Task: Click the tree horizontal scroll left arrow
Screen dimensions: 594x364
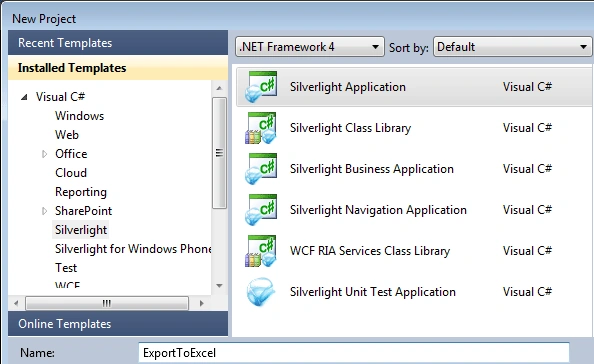Action: tap(16, 303)
